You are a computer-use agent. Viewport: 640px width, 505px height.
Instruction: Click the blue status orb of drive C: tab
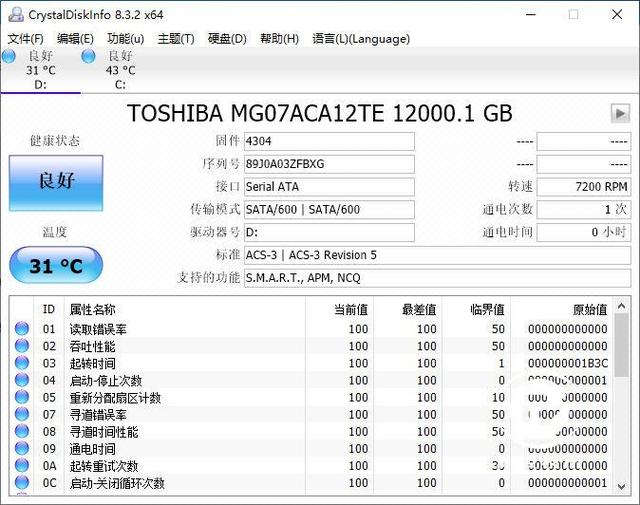click(88, 56)
